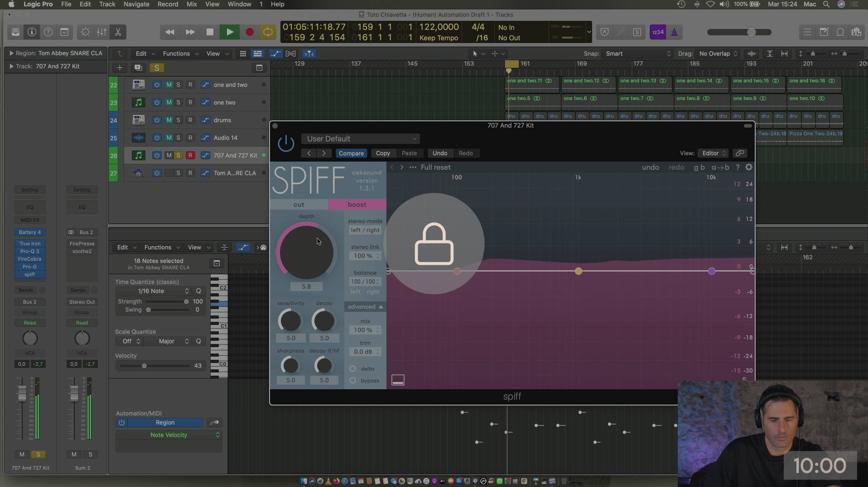Open the Track menu
Screen dimensions: 868x487
pos(107,4)
